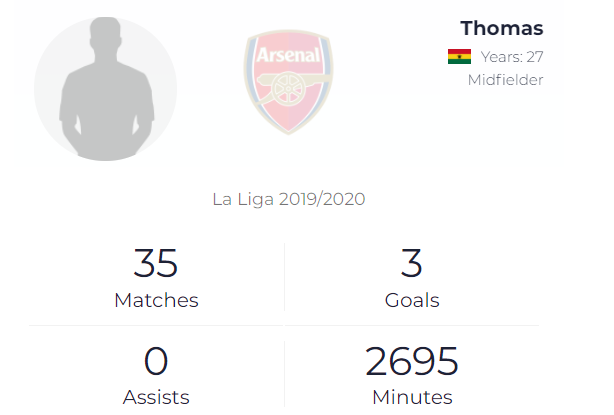Image resolution: width=614 pixels, height=415 pixels.
Task: Click the player silhouette avatar
Action: [x=106, y=88]
